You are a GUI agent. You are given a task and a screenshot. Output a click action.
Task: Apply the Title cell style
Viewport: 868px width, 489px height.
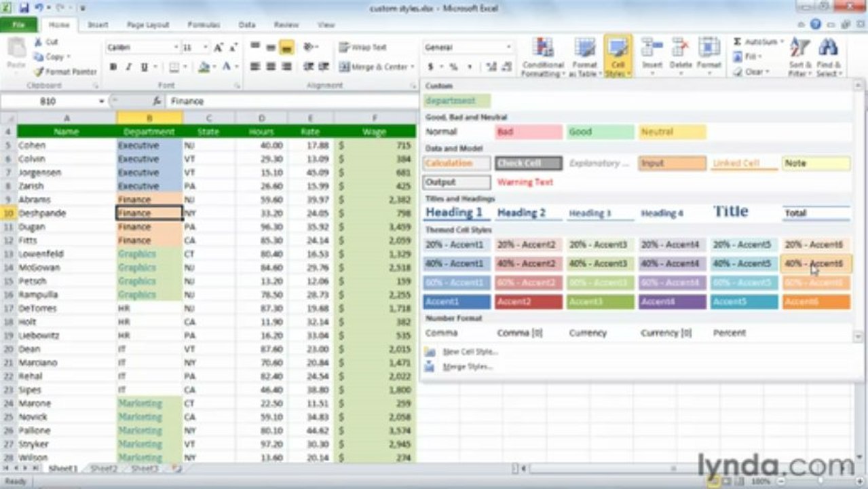click(x=744, y=212)
